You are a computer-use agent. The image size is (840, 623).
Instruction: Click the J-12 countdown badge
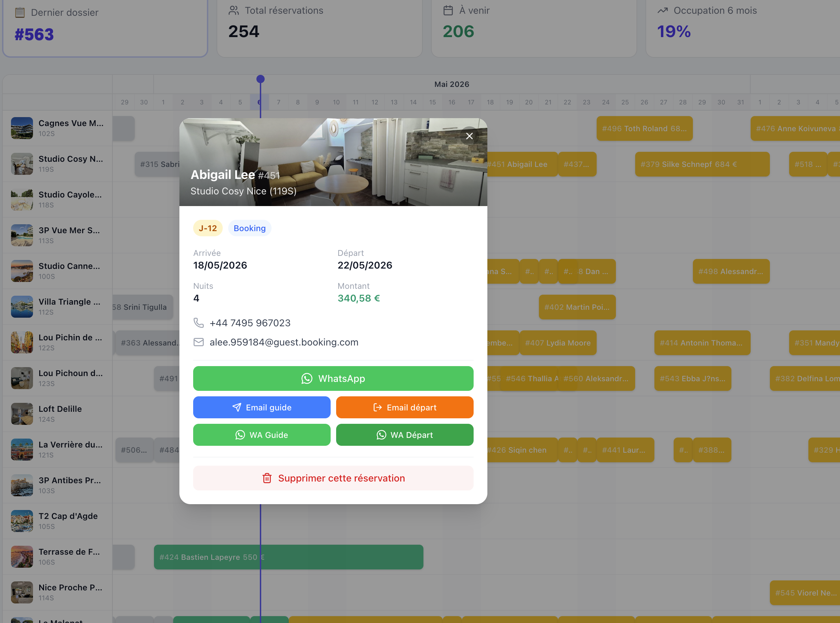click(208, 228)
